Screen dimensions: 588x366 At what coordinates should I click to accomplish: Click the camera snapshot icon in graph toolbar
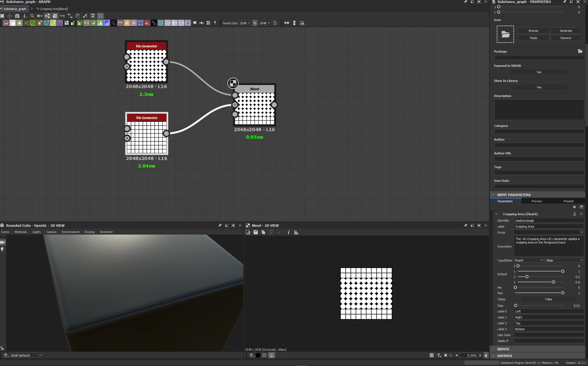pos(17,16)
